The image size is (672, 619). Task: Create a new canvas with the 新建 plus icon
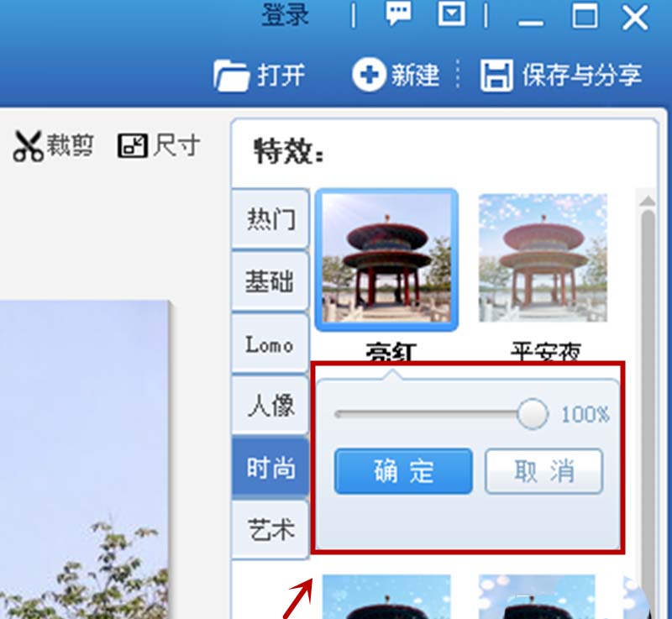point(369,75)
